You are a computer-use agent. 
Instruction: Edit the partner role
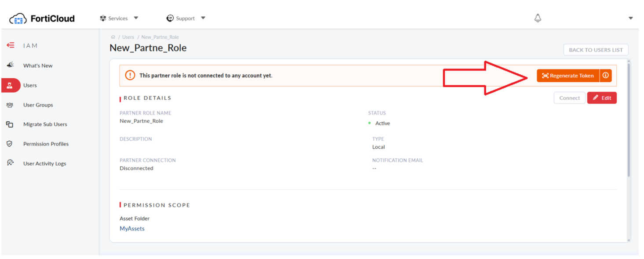point(602,98)
